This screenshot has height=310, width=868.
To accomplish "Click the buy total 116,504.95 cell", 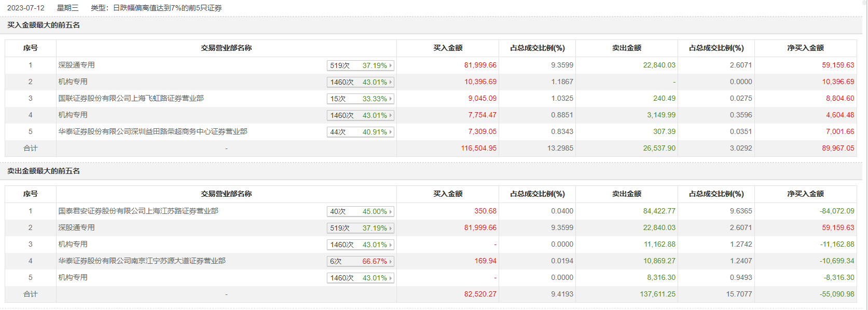I will (x=478, y=148).
